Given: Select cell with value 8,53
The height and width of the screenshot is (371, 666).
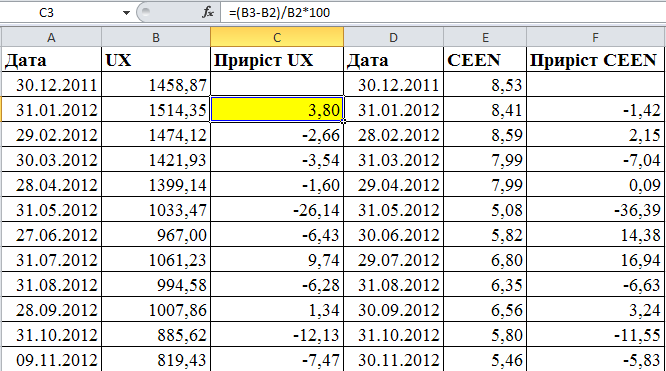Looking at the screenshot, I should tap(485, 85).
